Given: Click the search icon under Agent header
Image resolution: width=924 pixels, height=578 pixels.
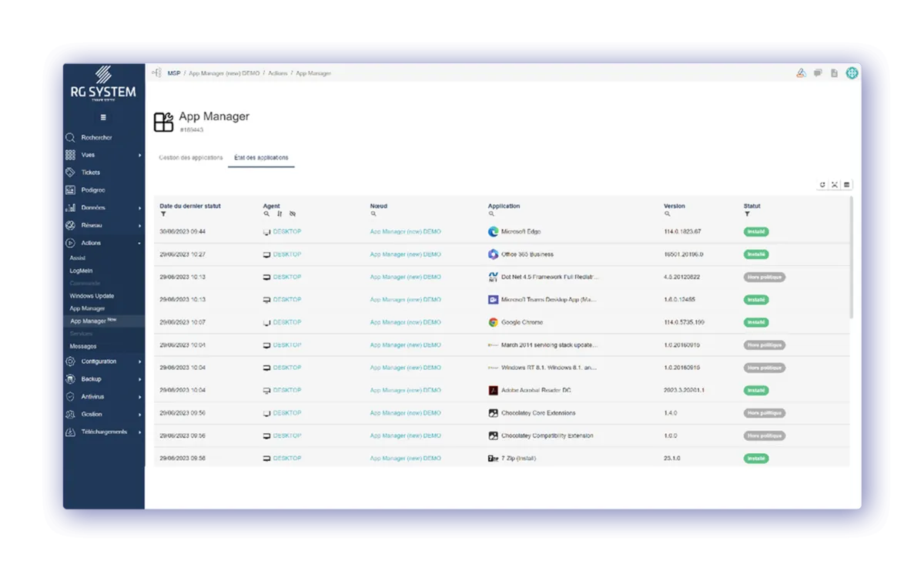Looking at the screenshot, I should coord(266,214).
